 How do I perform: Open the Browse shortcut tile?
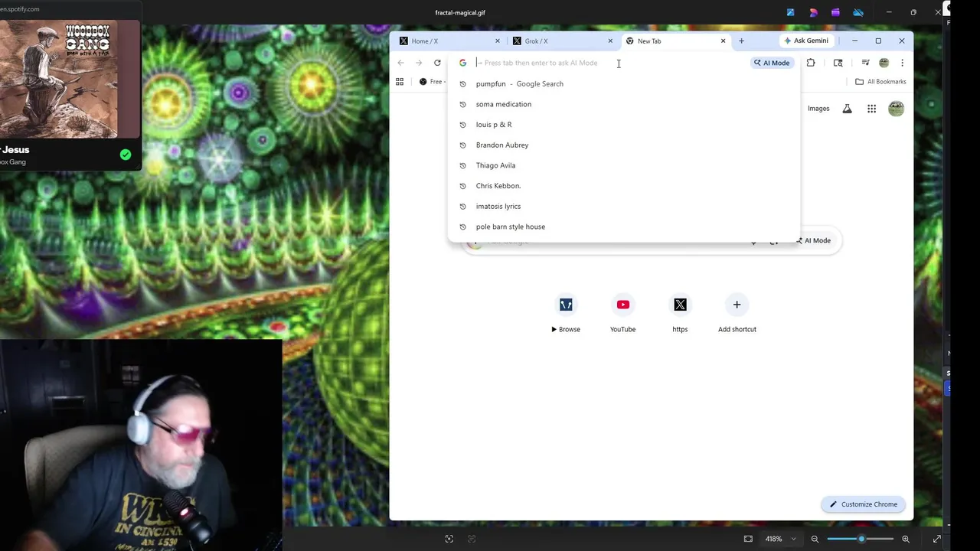[566, 313]
